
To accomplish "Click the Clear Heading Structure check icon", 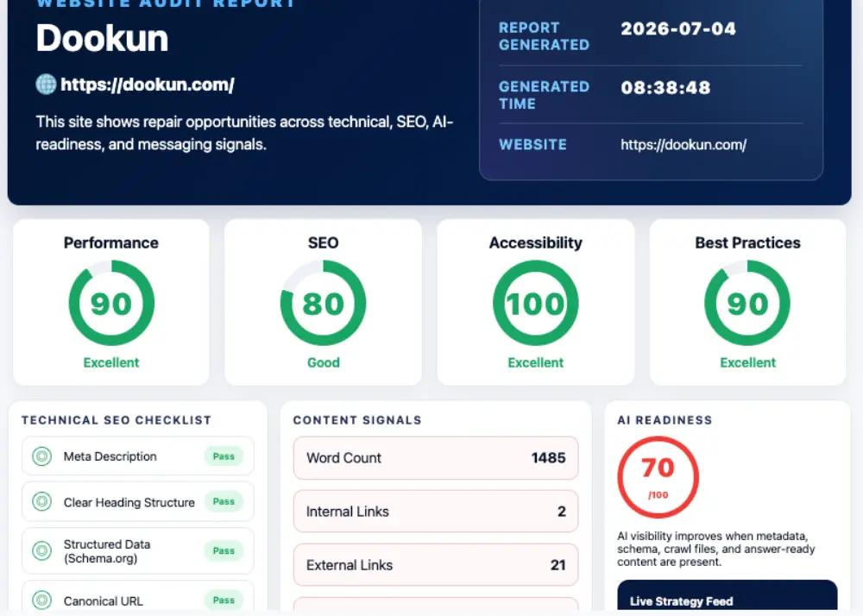I will (x=41, y=501).
